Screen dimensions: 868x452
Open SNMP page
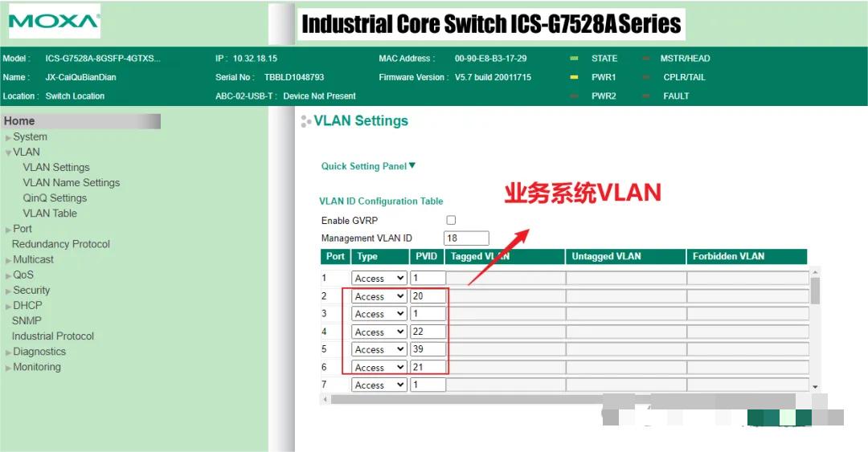click(x=27, y=321)
